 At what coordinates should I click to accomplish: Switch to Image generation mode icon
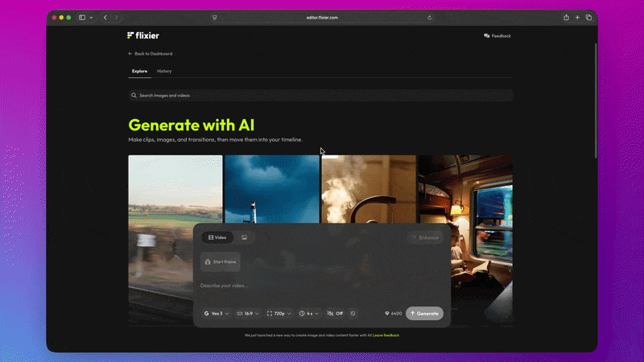click(244, 237)
